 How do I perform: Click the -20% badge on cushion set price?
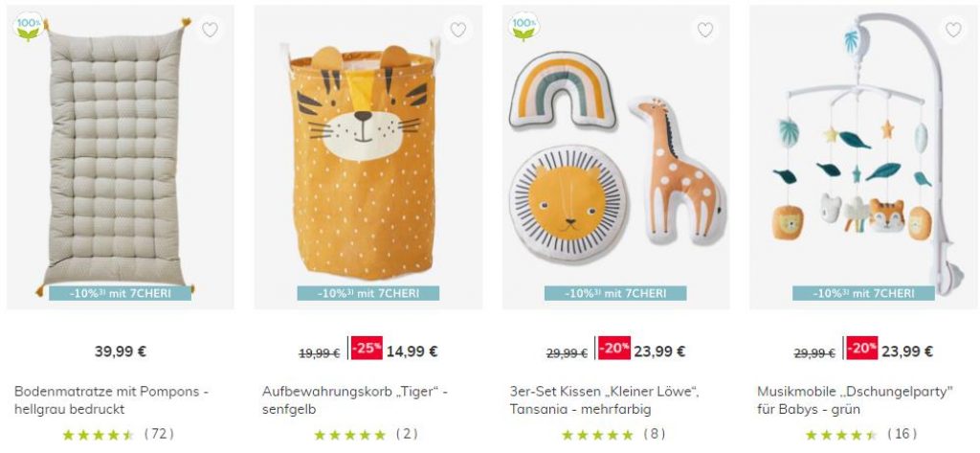tap(613, 349)
